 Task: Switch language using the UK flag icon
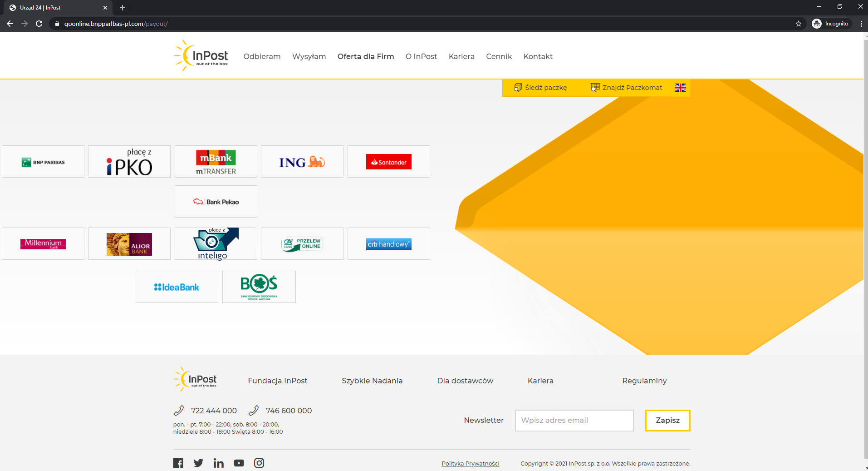click(x=680, y=88)
